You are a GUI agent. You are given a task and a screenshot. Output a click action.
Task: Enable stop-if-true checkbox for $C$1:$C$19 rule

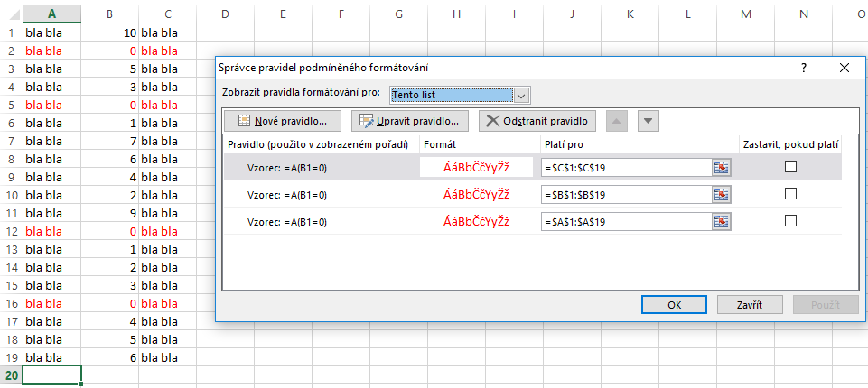pos(790,167)
